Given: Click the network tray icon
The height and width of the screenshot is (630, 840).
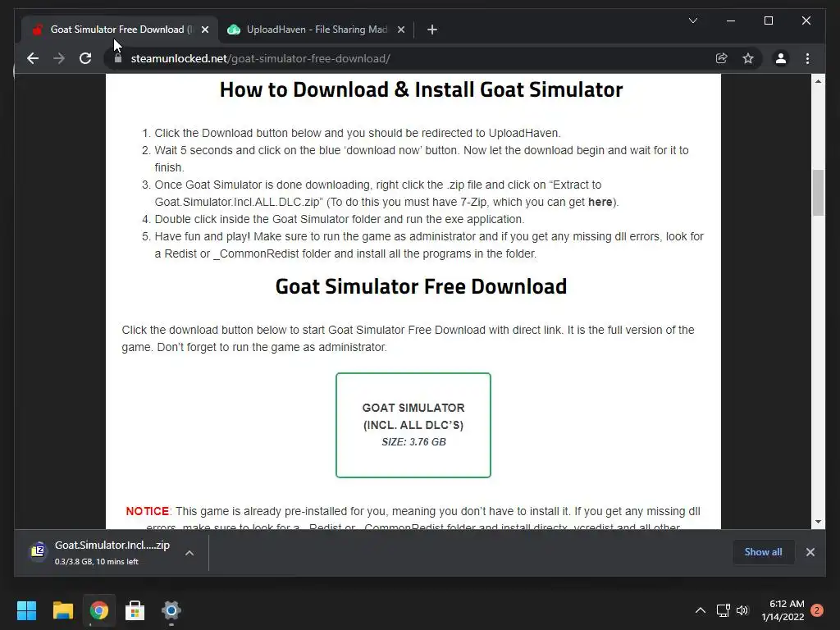Looking at the screenshot, I should [724, 610].
